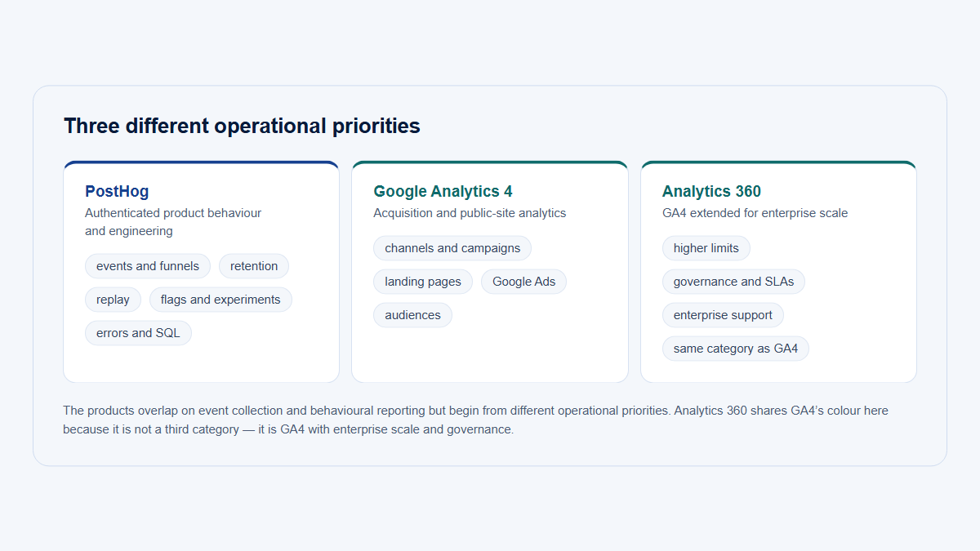Click the 'events and funnels' pill

pos(148,266)
